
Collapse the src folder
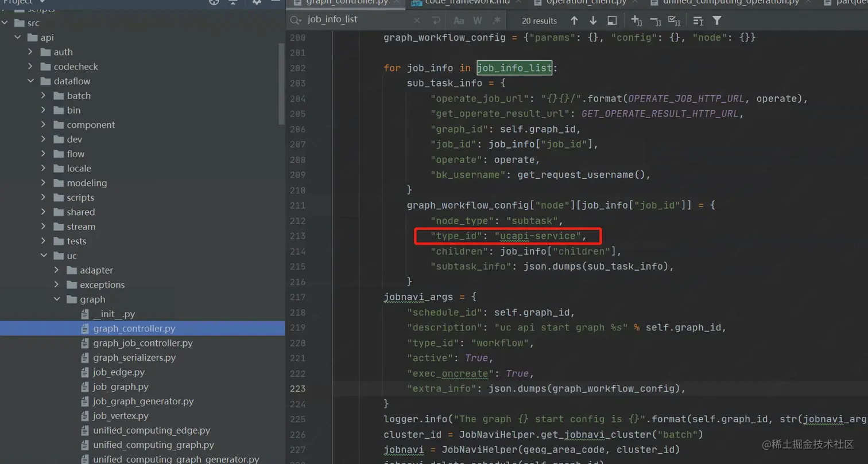click(5, 23)
